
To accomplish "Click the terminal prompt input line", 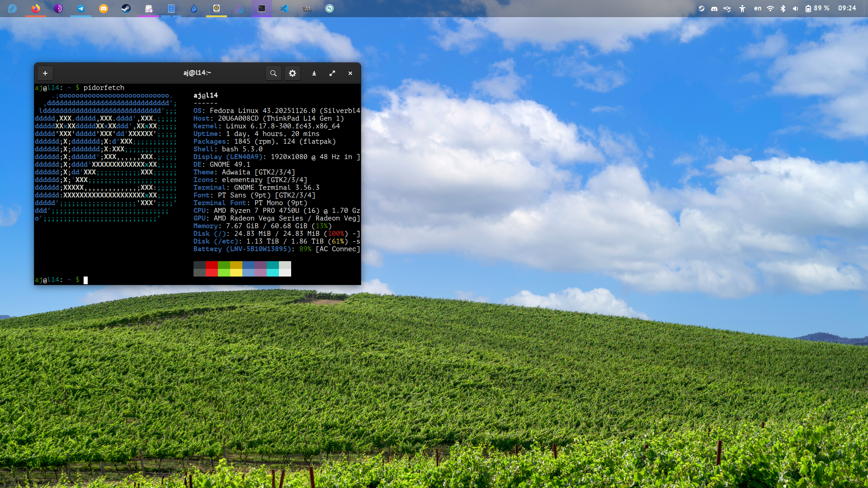I will pos(181,280).
